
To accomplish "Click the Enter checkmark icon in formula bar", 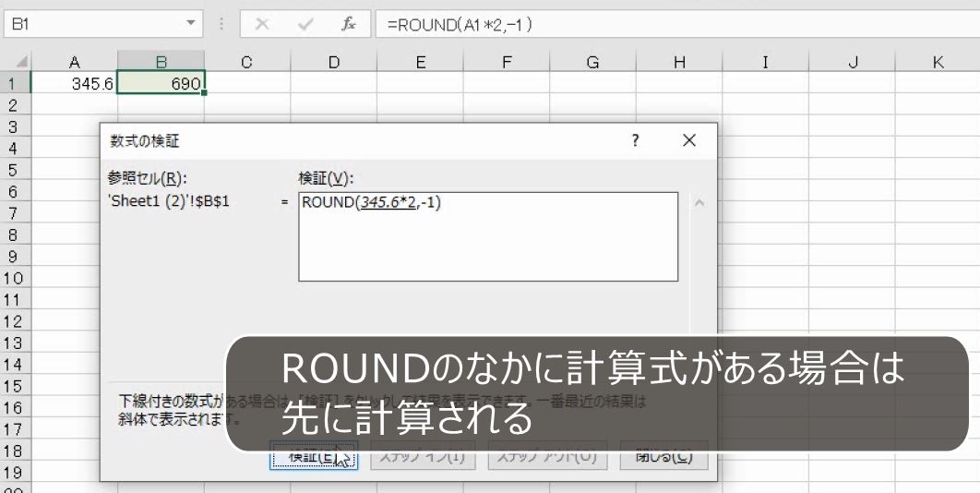I will click(x=305, y=24).
